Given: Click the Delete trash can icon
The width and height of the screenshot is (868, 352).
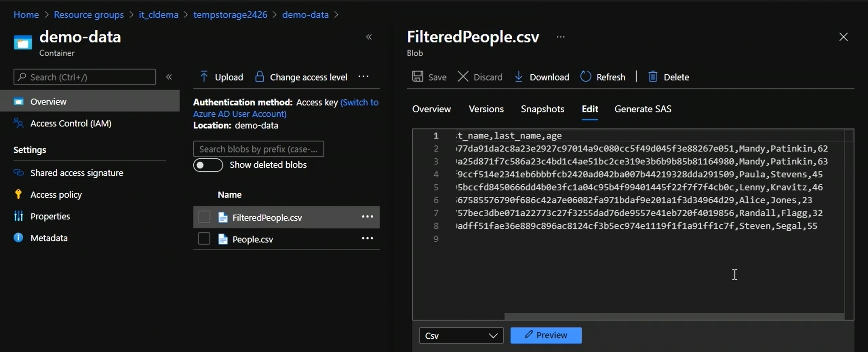Looking at the screenshot, I should coord(653,76).
